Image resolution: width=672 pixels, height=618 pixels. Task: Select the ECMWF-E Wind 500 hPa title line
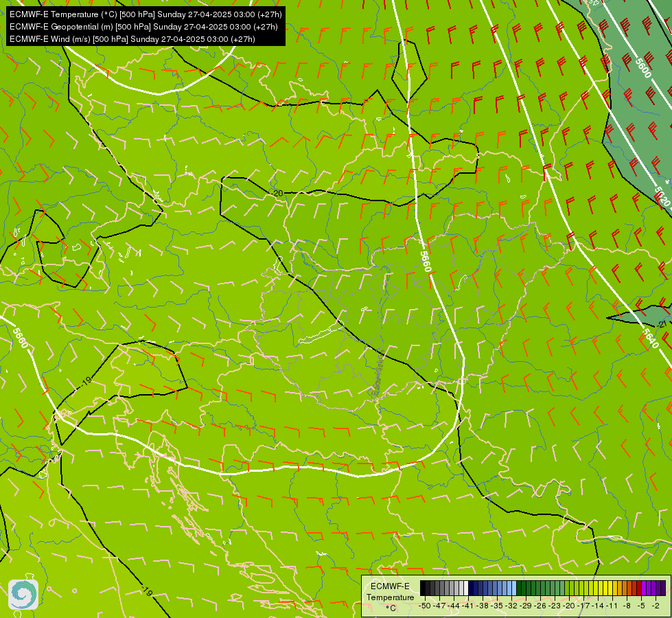coord(132,39)
